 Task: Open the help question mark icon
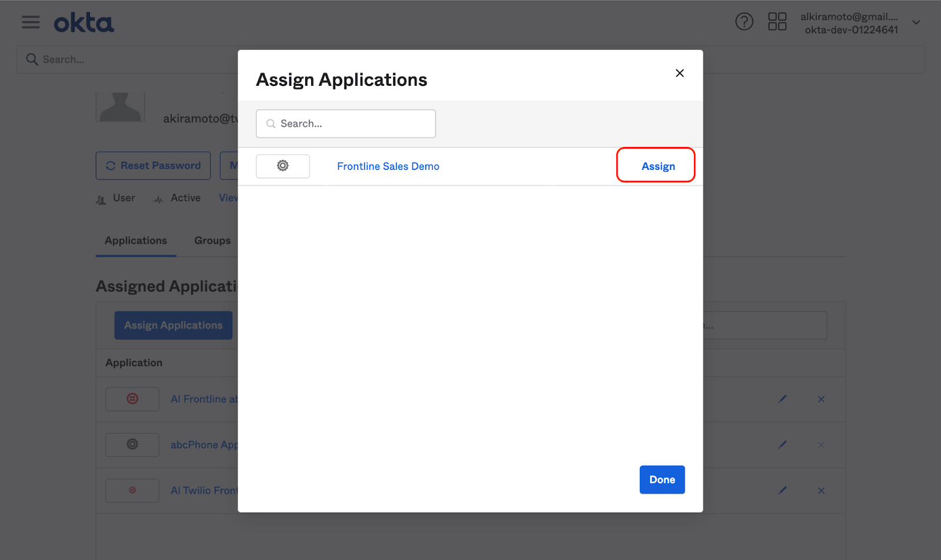coord(744,22)
